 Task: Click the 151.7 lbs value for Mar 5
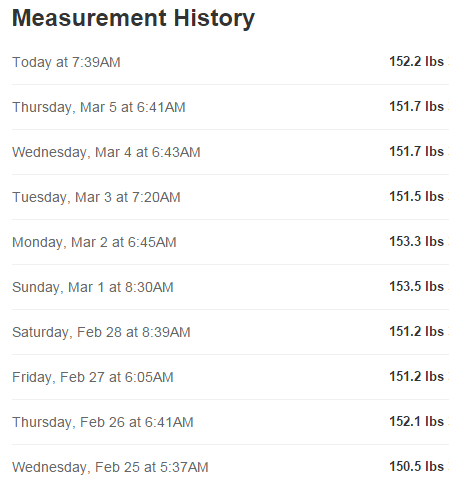pos(417,107)
